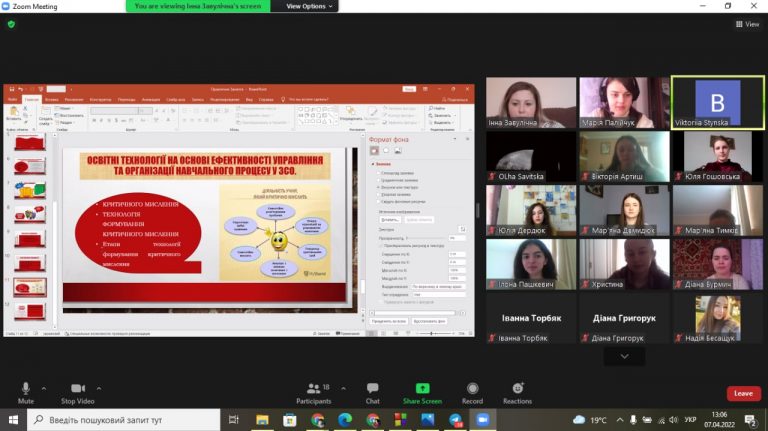Show more participants with down chevron

pos(624,357)
